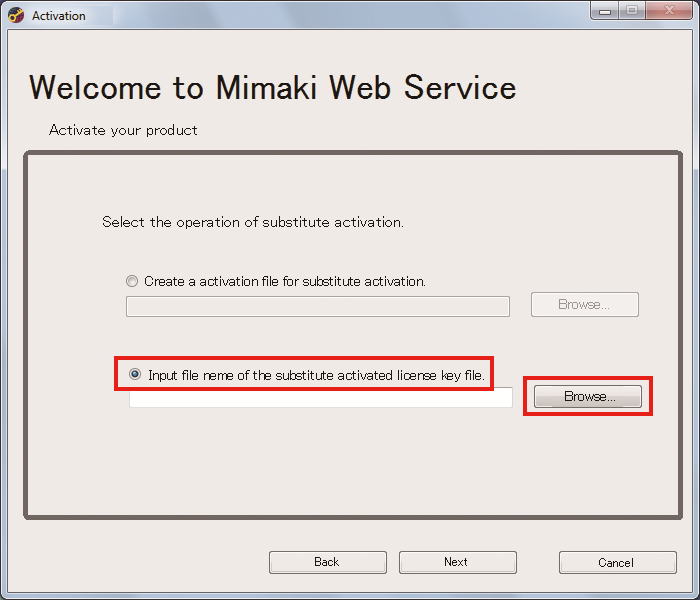The image size is (700, 600).
Task: Click the Activation key icon in title bar
Action: [x=16, y=15]
